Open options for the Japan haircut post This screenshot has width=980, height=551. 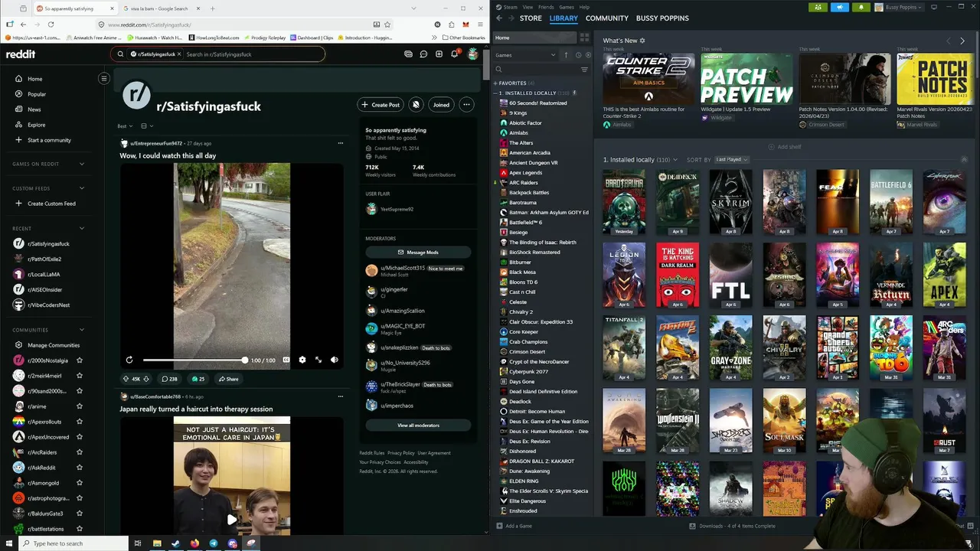tap(341, 396)
